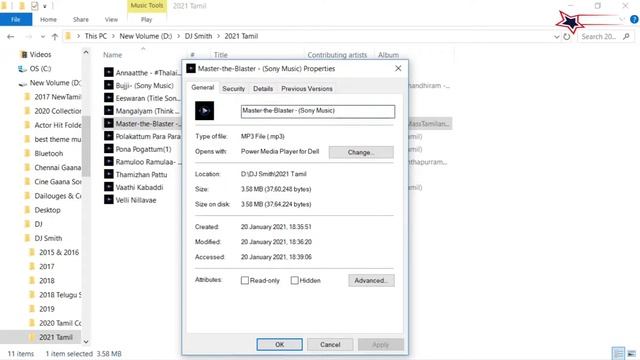Select the Ramuloo Ramulaa file icon
Viewport: 640px width, 360px height.
pos(109,162)
